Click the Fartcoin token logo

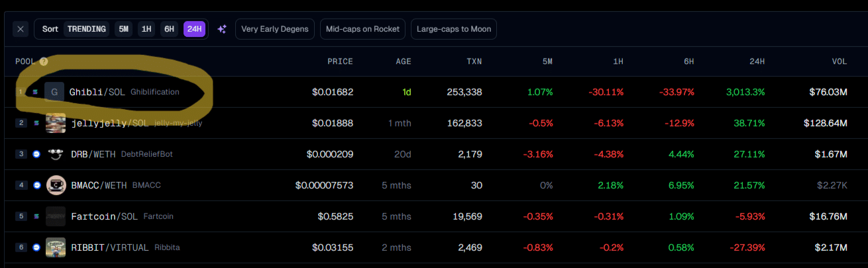coord(56,216)
